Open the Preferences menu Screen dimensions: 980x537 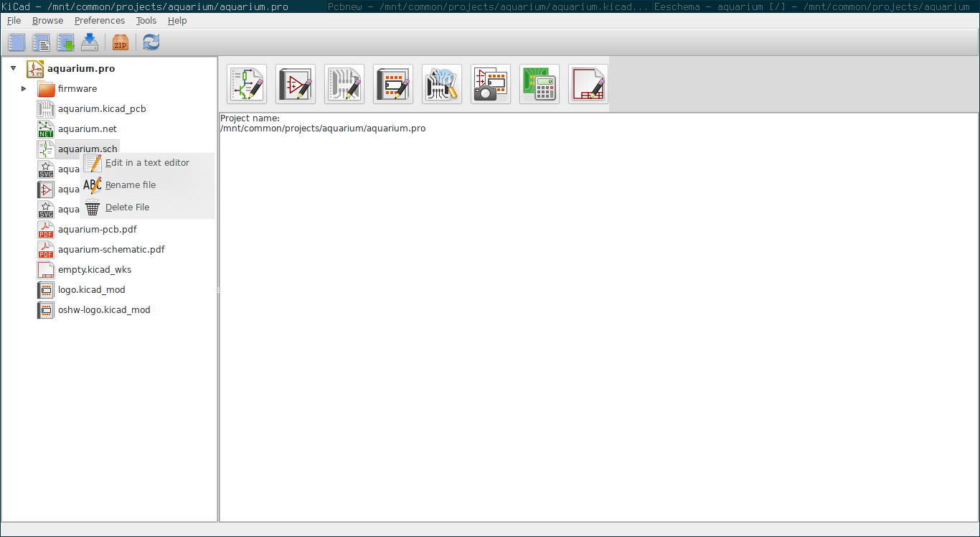click(99, 20)
